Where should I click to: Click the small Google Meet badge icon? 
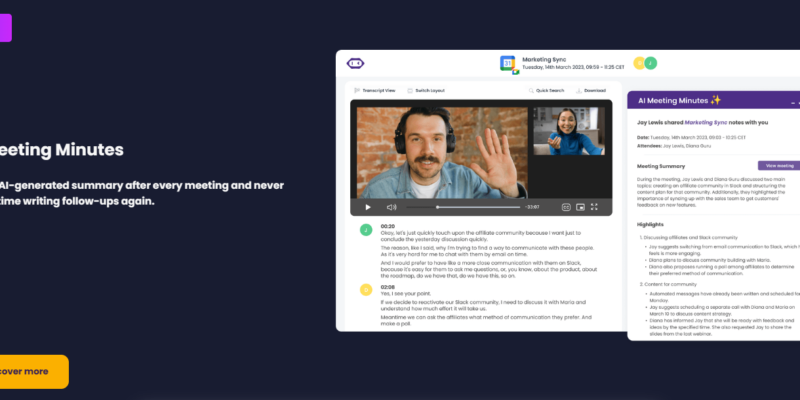pyautogui.click(x=516, y=72)
